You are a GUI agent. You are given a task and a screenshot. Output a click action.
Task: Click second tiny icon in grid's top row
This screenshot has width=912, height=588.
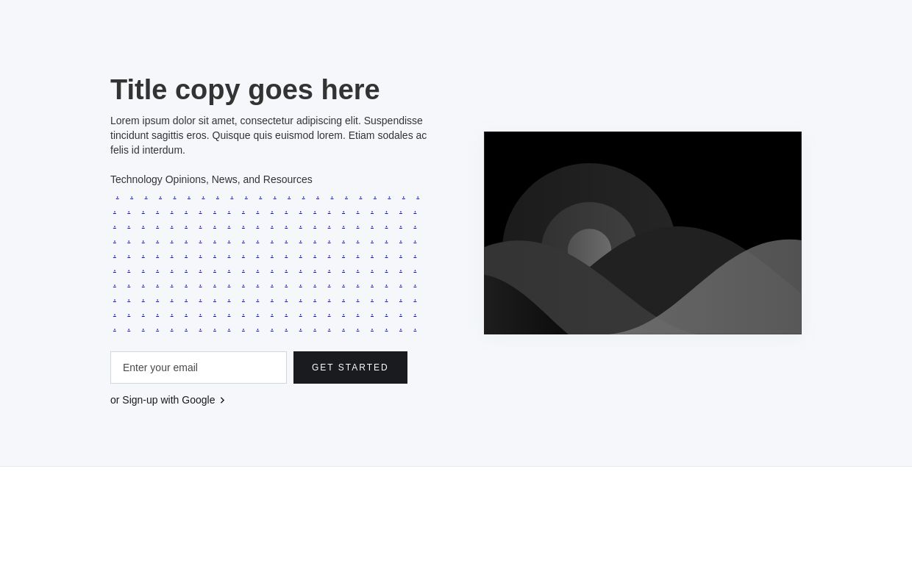tap(132, 197)
